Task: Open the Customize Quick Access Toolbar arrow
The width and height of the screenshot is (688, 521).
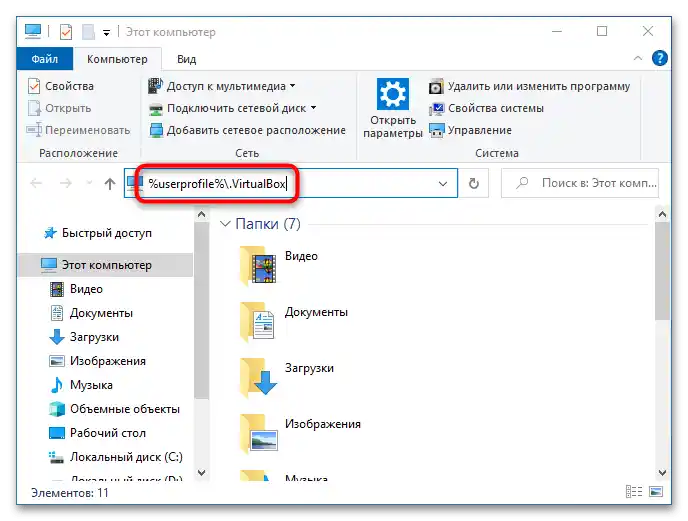Action: tap(106, 32)
